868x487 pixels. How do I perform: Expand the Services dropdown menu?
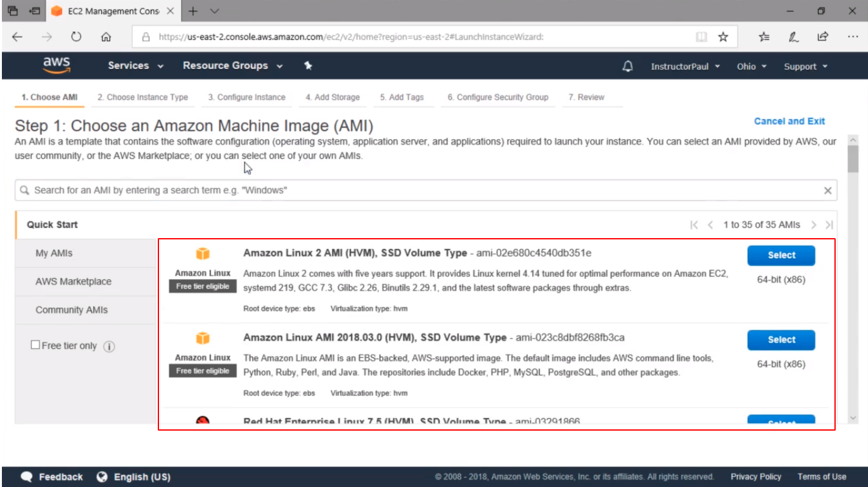(135, 66)
